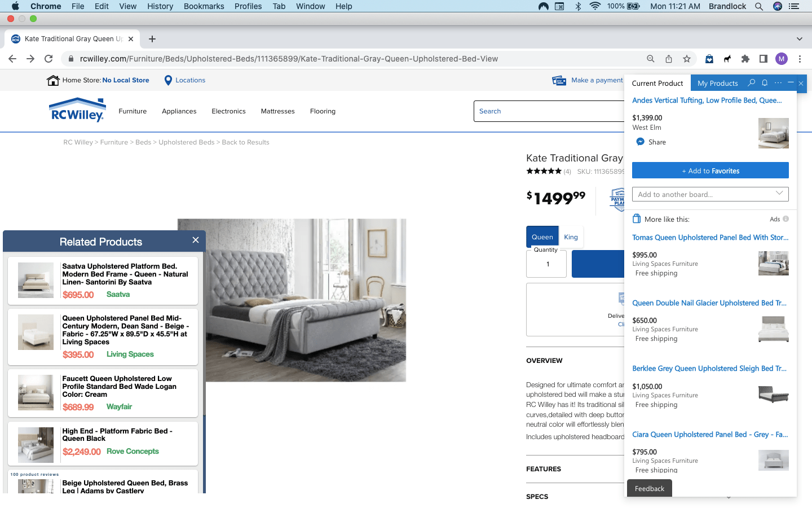Open the Bookmarks menu
The width and height of the screenshot is (812, 508).
(x=204, y=6)
